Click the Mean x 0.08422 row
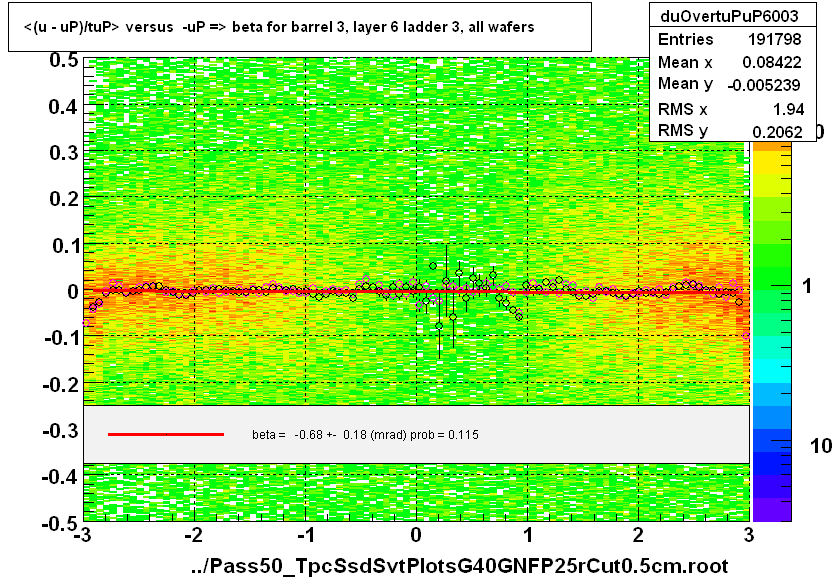The height and width of the screenshot is (579, 833). [x=729, y=62]
